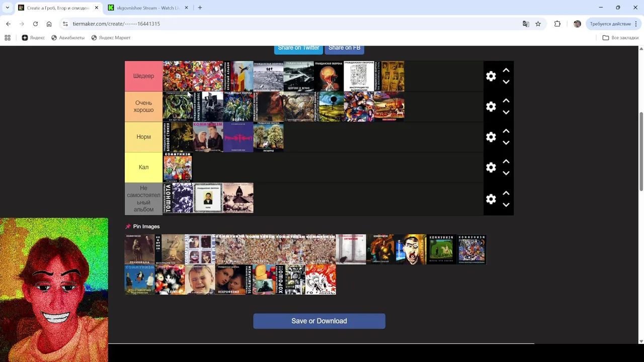The height and width of the screenshot is (362, 644).
Task: Select the Инструкция по выживанию cover
Action: 359,76
